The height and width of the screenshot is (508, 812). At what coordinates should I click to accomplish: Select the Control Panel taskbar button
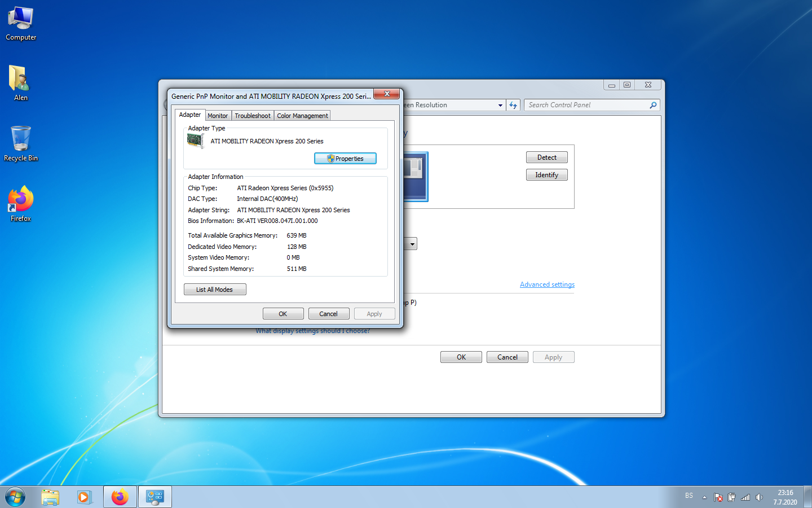point(155,497)
